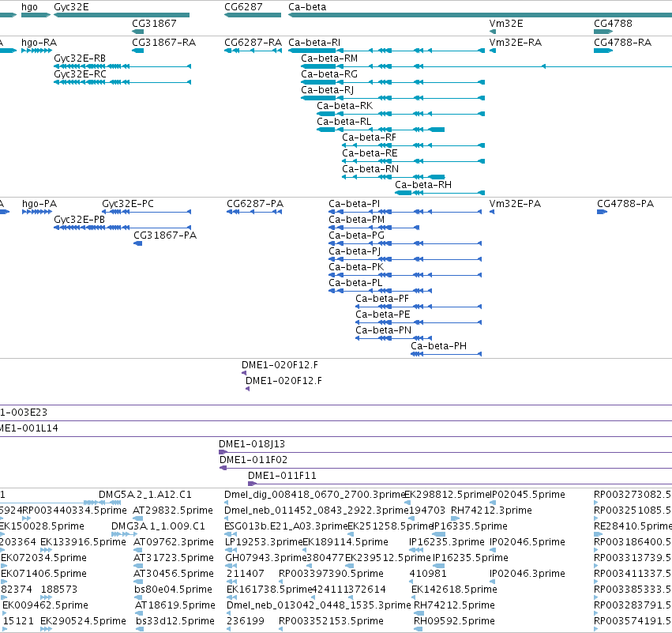
Task: Select the Ca-beta-PE protein label
Action: (x=383, y=315)
